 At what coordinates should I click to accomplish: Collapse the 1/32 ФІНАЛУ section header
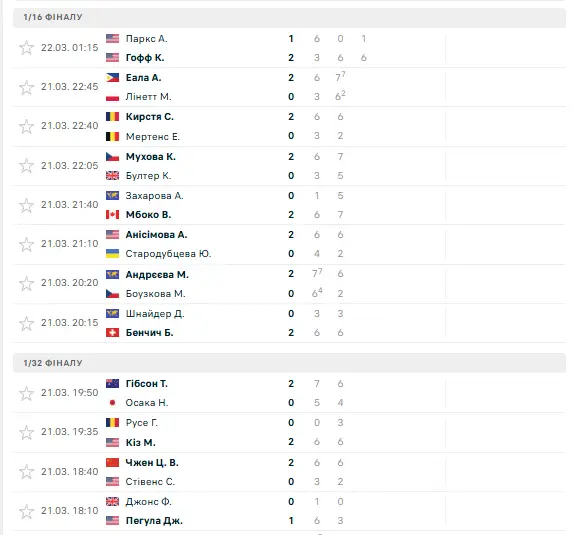pyautogui.click(x=289, y=363)
